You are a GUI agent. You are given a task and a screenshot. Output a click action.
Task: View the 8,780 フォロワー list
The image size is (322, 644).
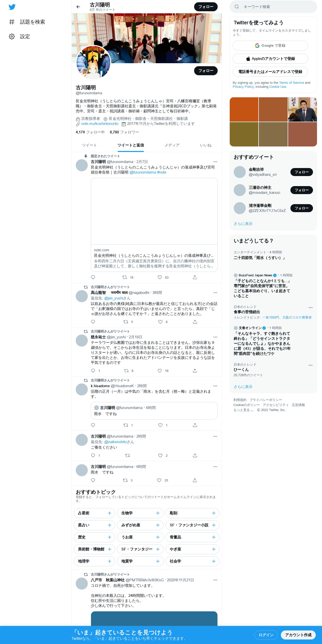[124, 132]
